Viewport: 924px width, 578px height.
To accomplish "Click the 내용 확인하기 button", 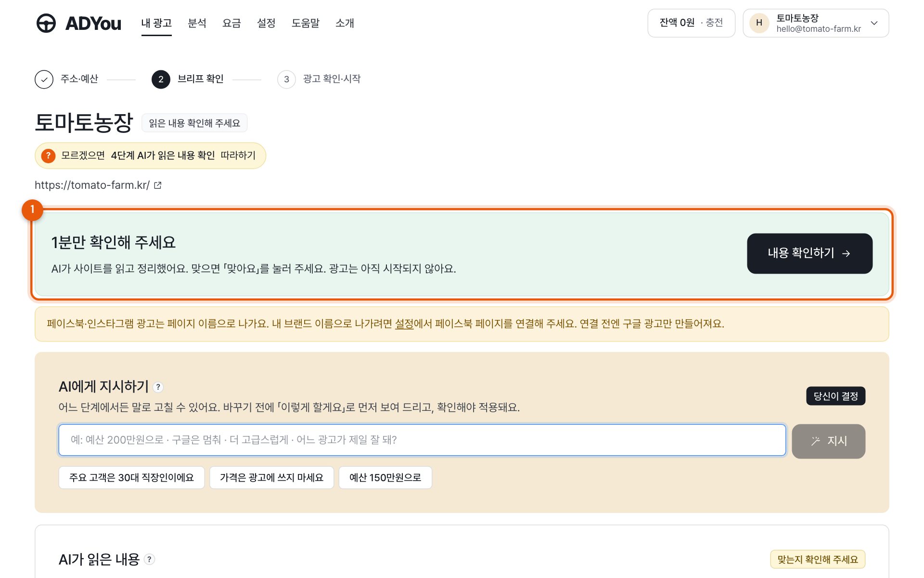I will point(809,253).
